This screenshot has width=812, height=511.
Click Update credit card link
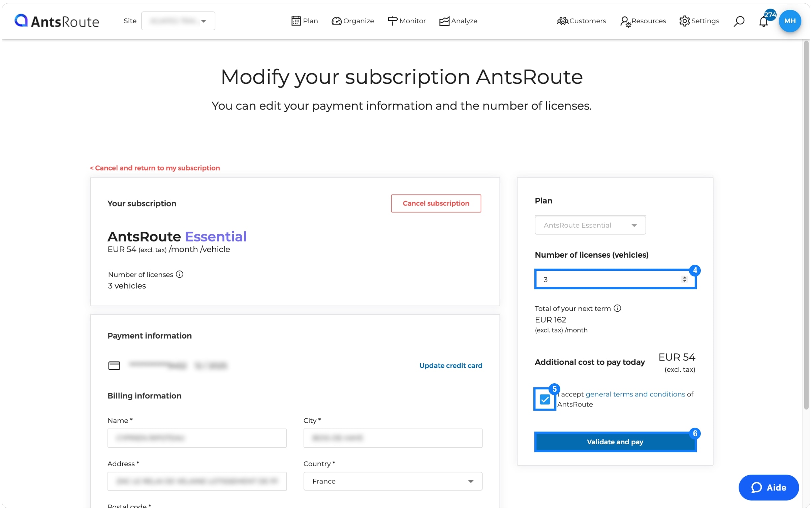(x=451, y=365)
